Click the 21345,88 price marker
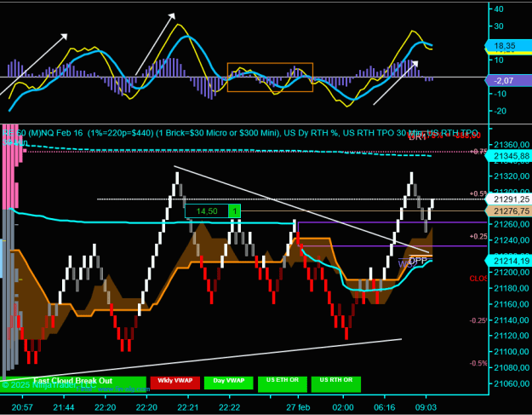 click(508, 156)
